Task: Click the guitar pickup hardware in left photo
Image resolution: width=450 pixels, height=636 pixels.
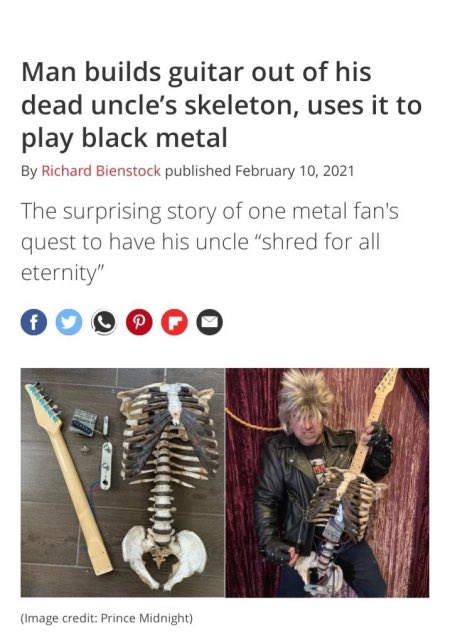Action: [84, 423]
